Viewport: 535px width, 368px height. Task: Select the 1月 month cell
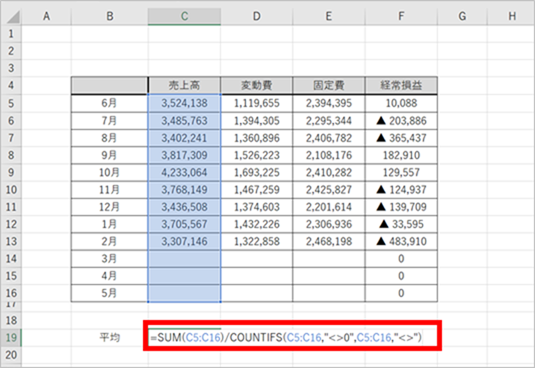110,224
